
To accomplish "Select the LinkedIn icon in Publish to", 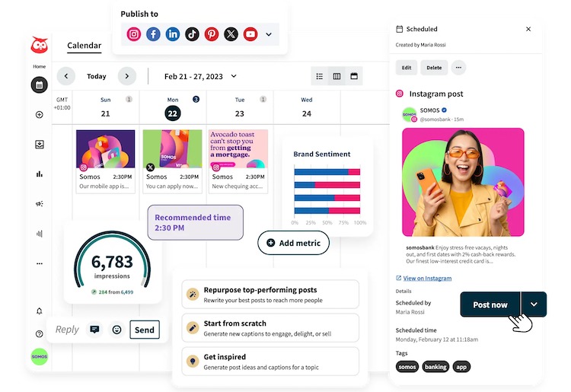I will click(173, 34).
